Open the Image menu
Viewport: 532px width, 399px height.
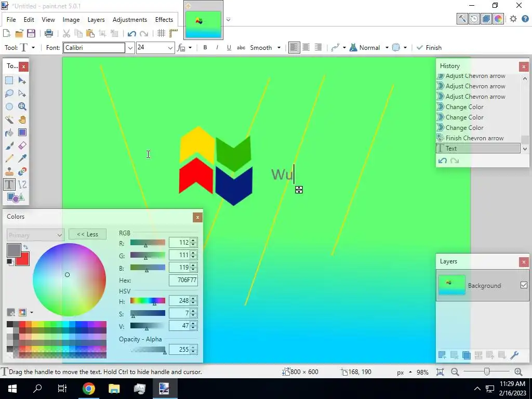71,20
